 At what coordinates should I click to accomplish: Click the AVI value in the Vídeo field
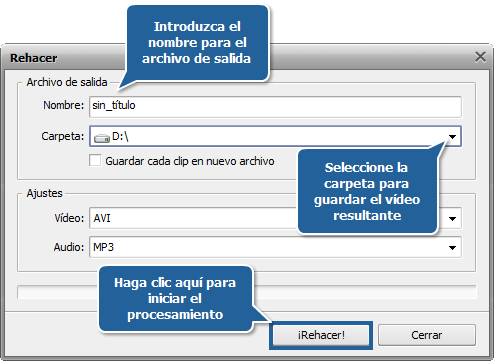pyautogui.click(x=102, y=218)
